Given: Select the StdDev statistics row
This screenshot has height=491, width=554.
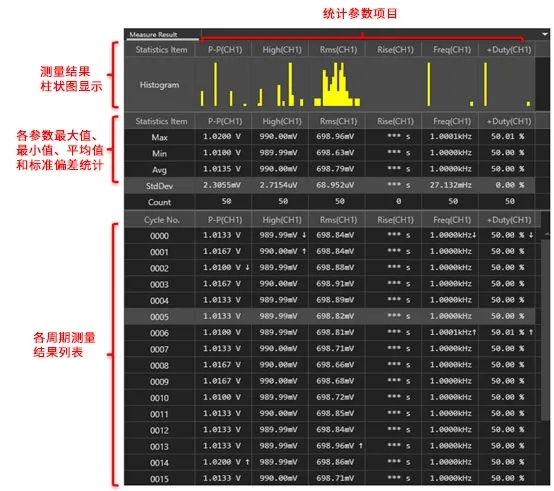Looking at the screenshot, I should 329,185.
